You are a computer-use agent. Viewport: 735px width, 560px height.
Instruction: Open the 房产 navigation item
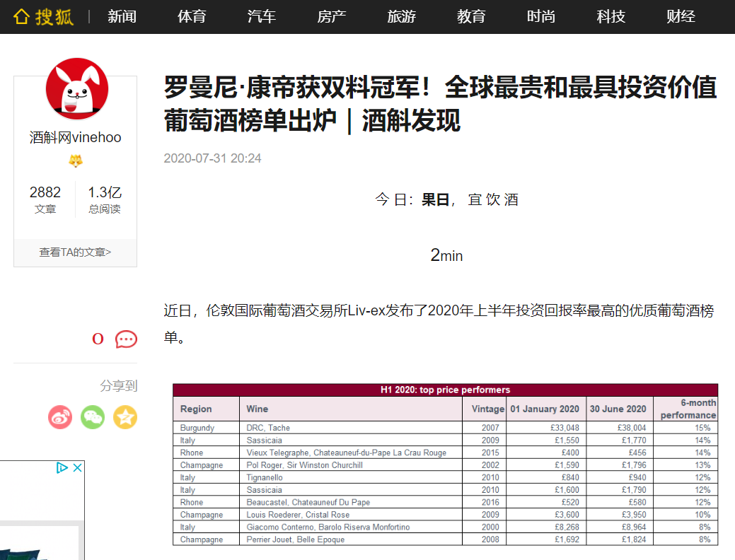331,17
